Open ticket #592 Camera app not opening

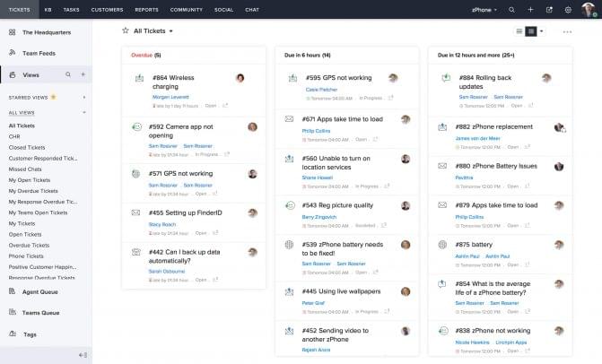180,131
